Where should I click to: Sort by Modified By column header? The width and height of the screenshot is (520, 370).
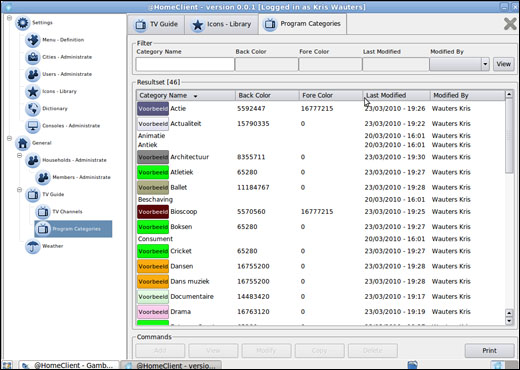[x=467, y=95]
